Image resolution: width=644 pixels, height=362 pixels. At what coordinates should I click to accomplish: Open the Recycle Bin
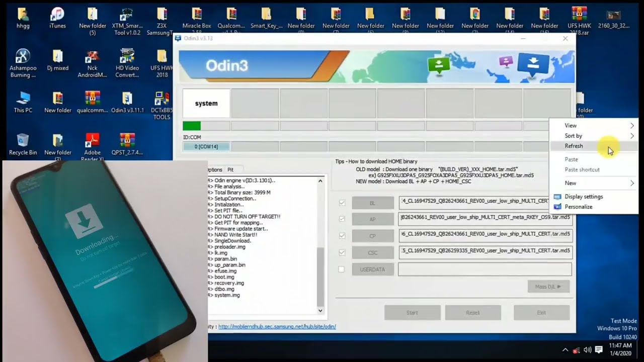23,144
